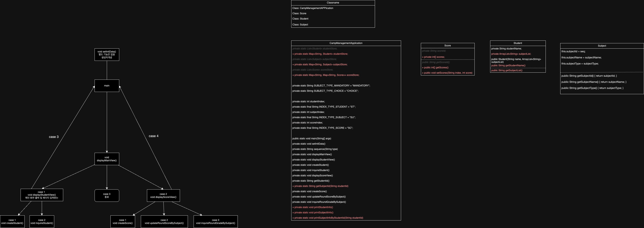Click the getSubjectName() method line
Viewport: 644px width, 228px height.
point(594,82)
